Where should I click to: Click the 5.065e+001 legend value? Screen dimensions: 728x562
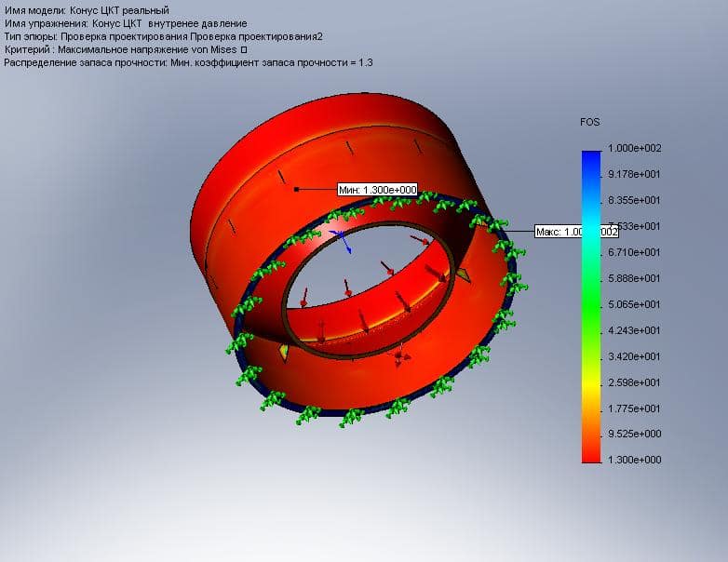[x=635, y=304]
